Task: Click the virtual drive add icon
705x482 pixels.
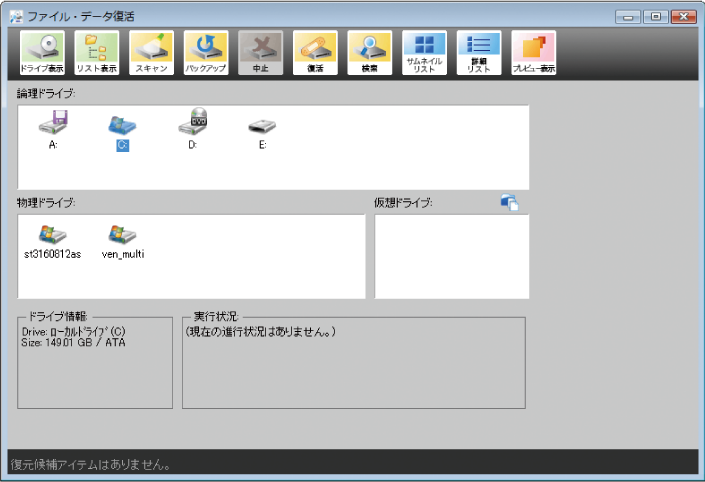Action: pyautogui.click(x=510, y=203)
